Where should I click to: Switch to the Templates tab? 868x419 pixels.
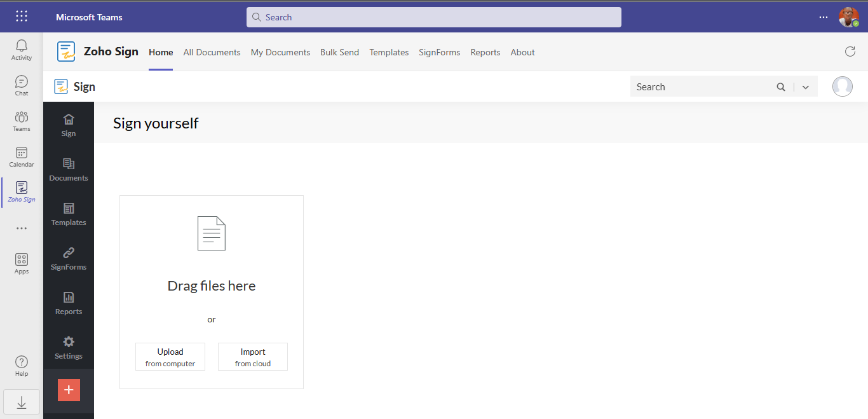(x=389, y=52)
